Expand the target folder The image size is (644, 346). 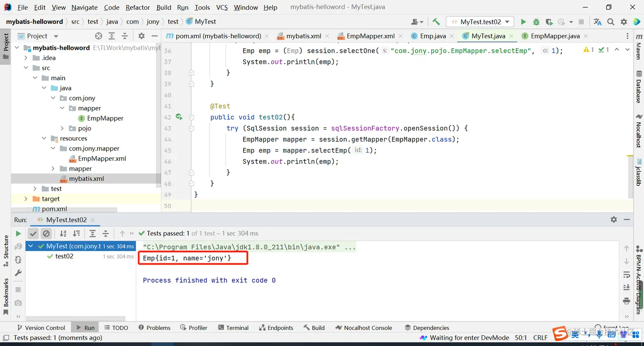click(x=26, y=199)
